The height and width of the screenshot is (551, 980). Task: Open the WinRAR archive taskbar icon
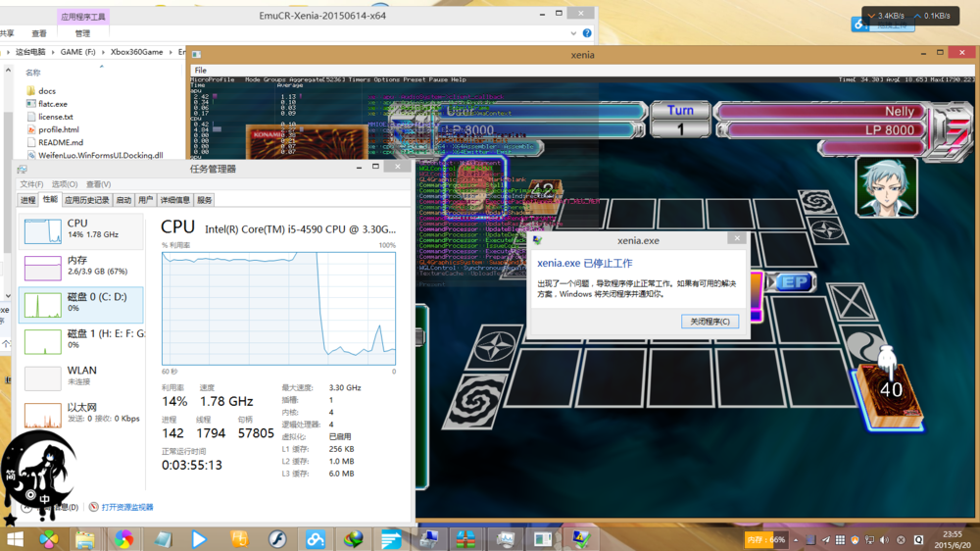pyautogui.click(x=465, y=538)
